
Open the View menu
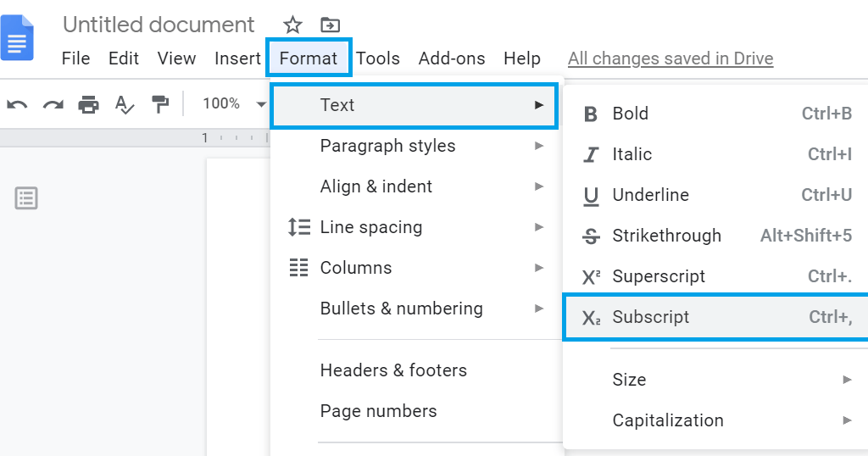(x=176, y=58)
